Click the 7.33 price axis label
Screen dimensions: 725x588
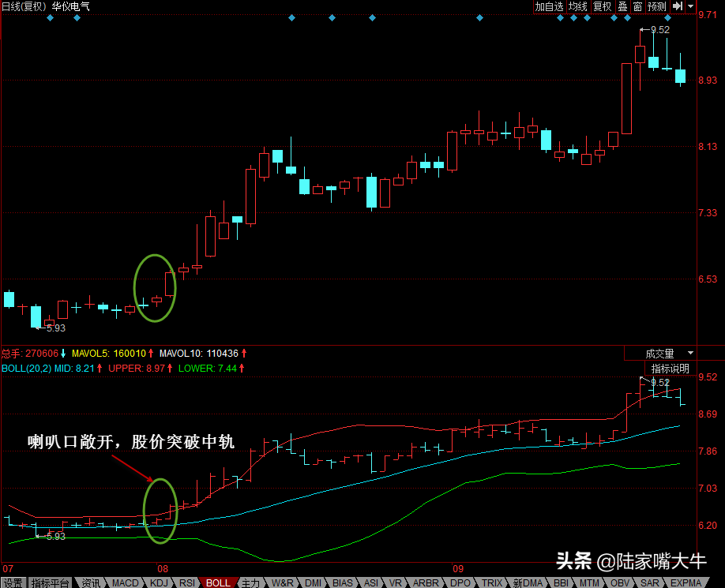[x=708, y=212]
